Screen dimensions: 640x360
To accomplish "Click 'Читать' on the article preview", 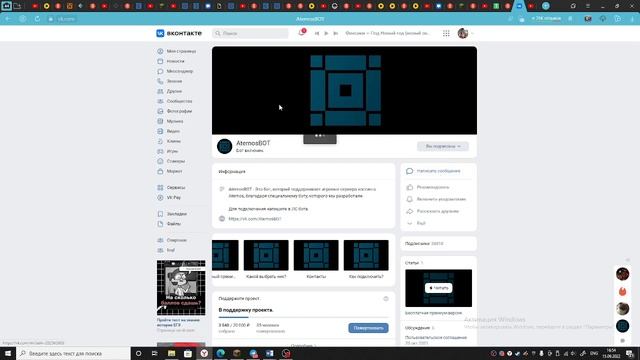I will click(x=438, y=288).
